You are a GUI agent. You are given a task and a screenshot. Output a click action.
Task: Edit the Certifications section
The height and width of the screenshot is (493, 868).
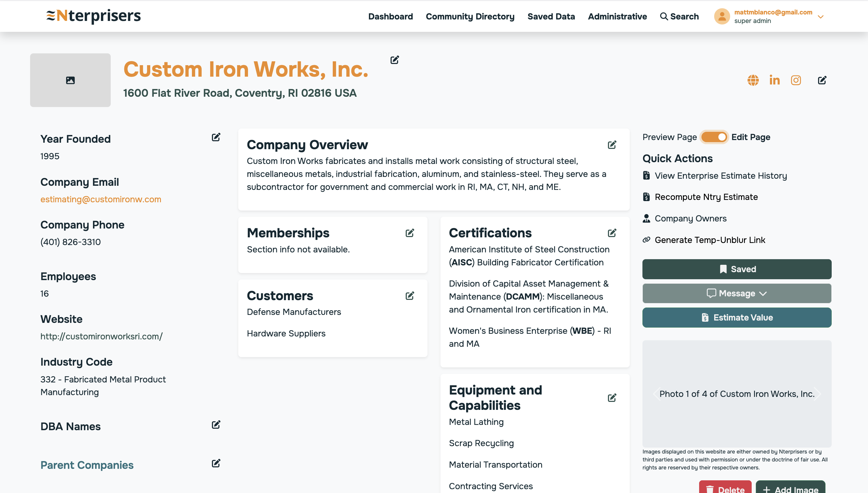tap(612, 233)
